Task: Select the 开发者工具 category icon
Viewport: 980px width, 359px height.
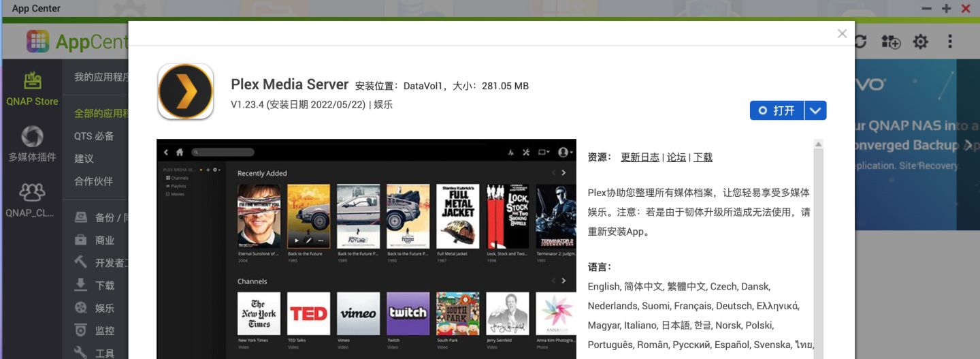Action: click(x=81, y=262)
